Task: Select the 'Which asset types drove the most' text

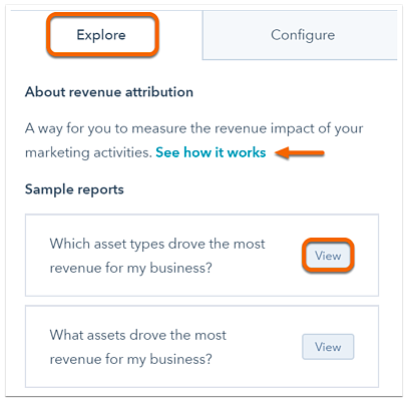Action: [x=157, y=244]
